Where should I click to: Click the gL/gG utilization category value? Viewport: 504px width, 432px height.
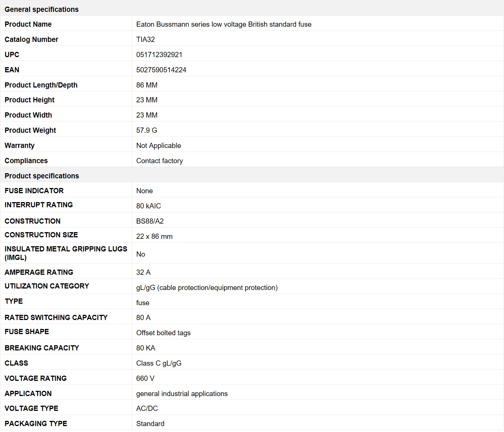(207, 287)
